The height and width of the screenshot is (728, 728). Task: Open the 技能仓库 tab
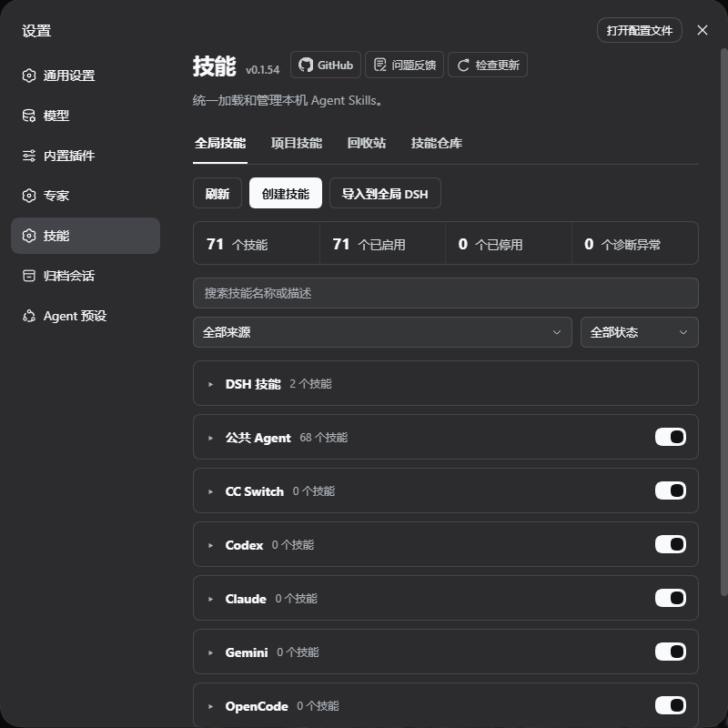pos(437,143)
